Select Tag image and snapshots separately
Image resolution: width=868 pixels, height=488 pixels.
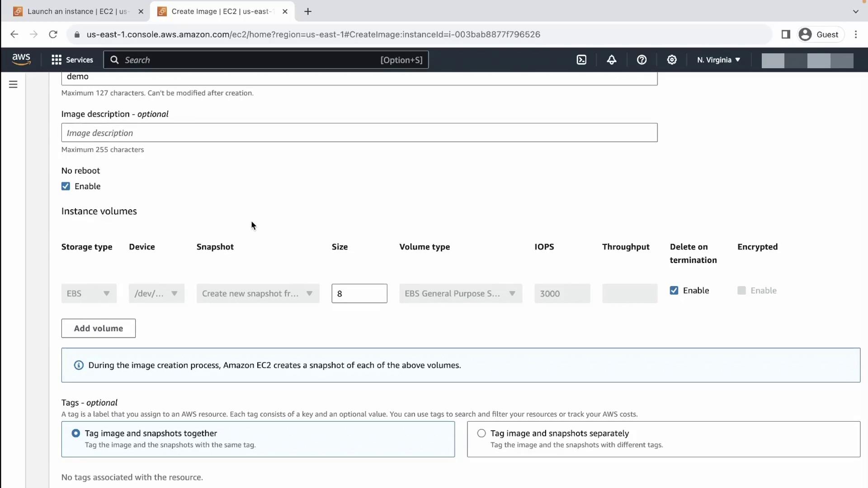pos(481,433)
